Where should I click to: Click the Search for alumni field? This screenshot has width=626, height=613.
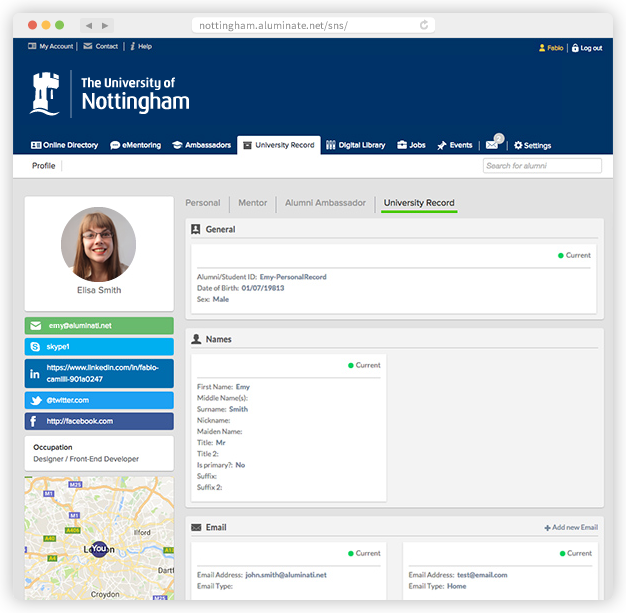pos(542,166)
